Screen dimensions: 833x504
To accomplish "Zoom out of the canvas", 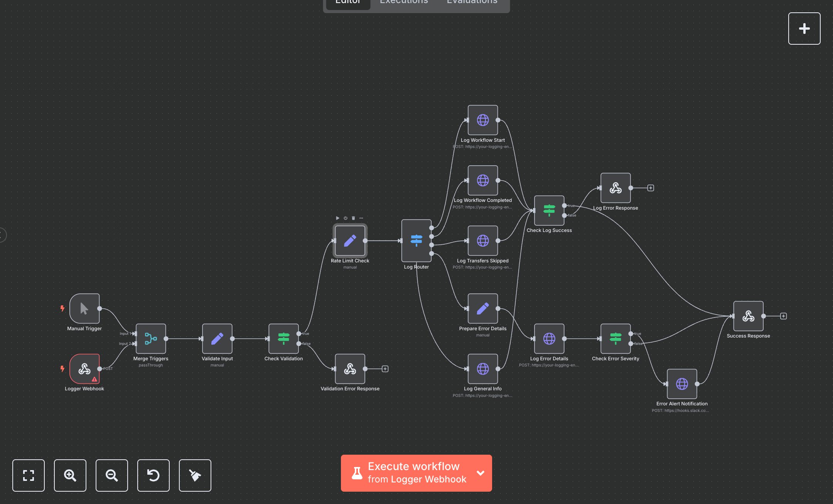I will pyautogui.click(x=111, y=475).
